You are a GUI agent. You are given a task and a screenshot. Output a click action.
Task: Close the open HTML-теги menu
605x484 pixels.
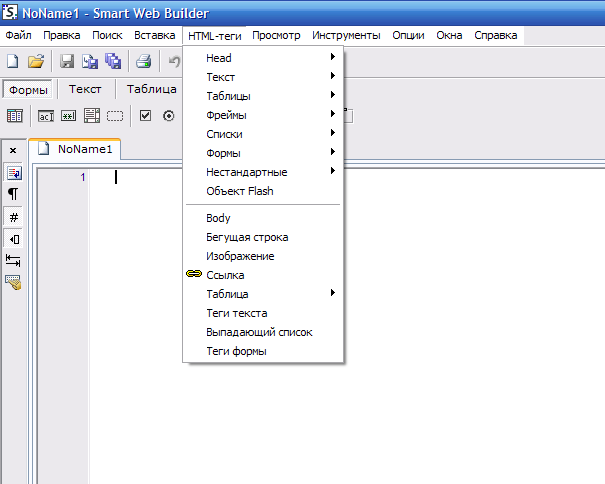point(215,36)
